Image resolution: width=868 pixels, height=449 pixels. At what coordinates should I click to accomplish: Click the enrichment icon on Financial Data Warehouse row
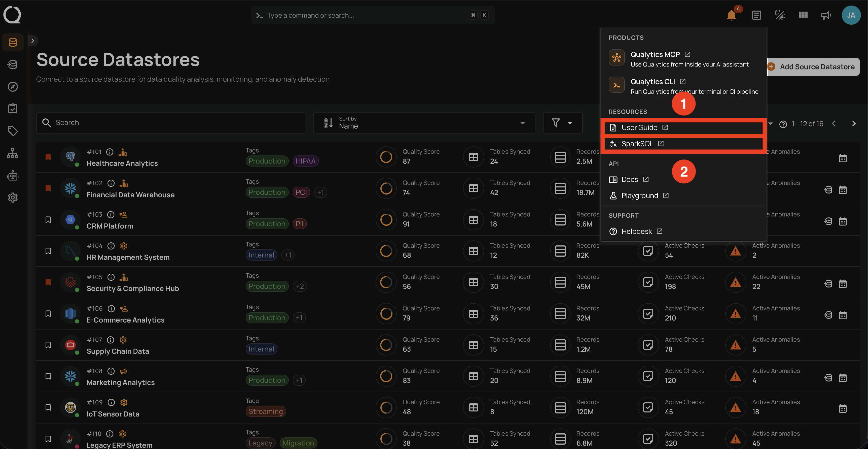click(x=828, y=190)
